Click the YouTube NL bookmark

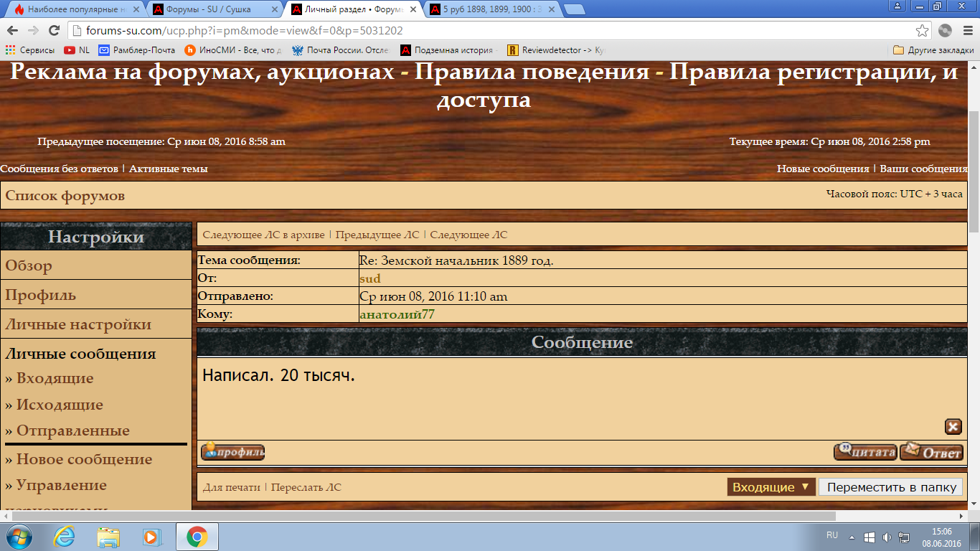tap(77, 50)
